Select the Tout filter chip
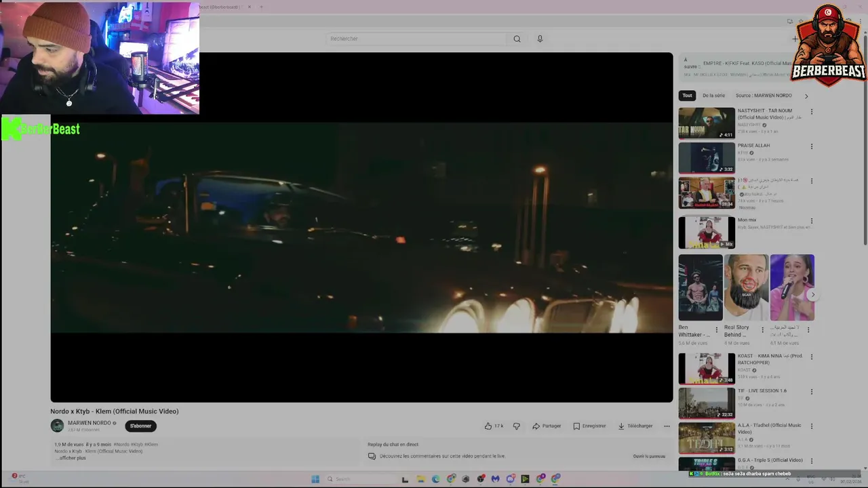The height and width of the screenshot is (488, 868). [x=688, y=96]
